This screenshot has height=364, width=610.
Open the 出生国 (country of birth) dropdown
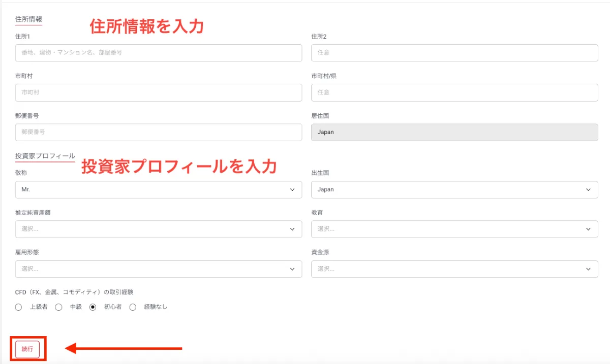pyautogui.click(x=454, y=189)
